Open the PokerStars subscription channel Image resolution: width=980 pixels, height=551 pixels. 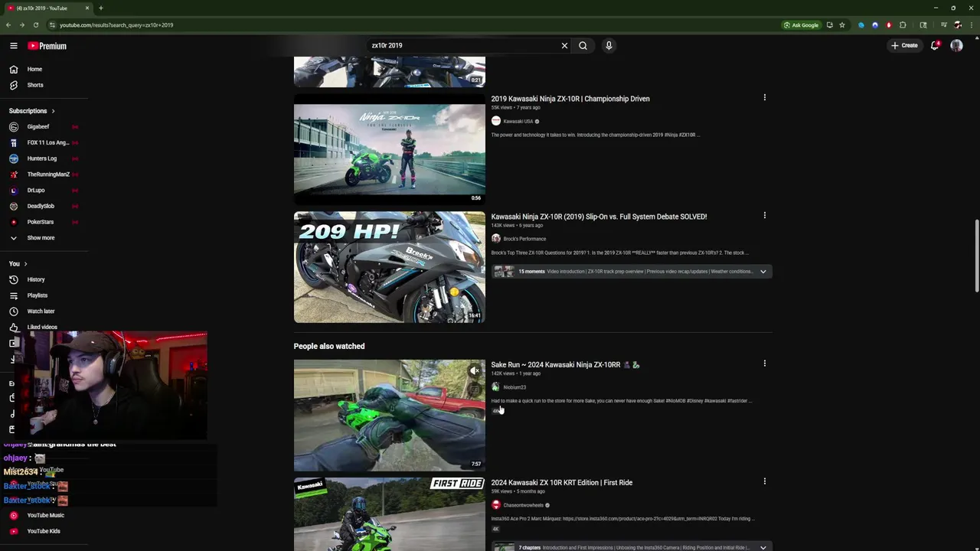click(x=41, y=222)
